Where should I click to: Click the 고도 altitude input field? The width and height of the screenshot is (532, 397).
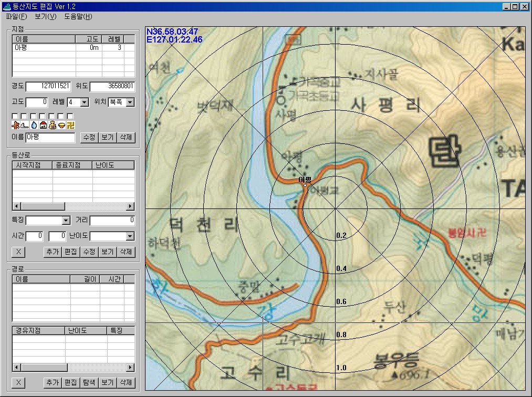coord(37,102)
